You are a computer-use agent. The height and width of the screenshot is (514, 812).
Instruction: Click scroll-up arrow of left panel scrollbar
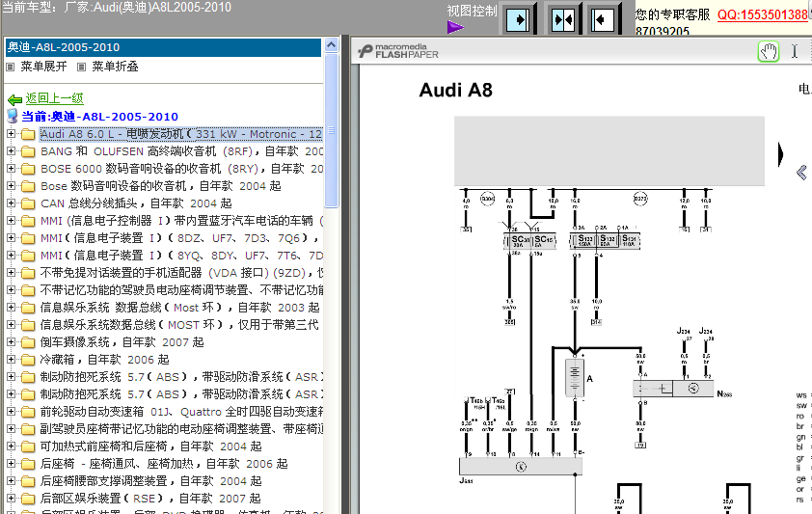pos(332,45)
